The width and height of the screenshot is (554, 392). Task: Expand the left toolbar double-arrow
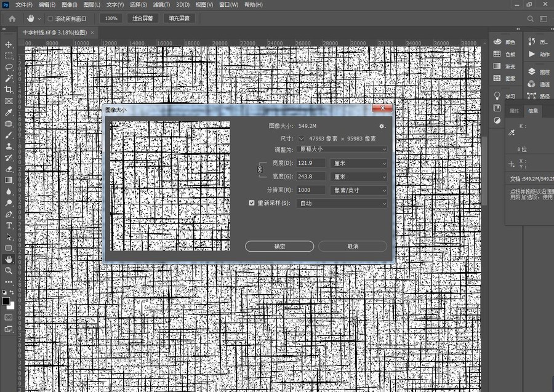point(4,29)
